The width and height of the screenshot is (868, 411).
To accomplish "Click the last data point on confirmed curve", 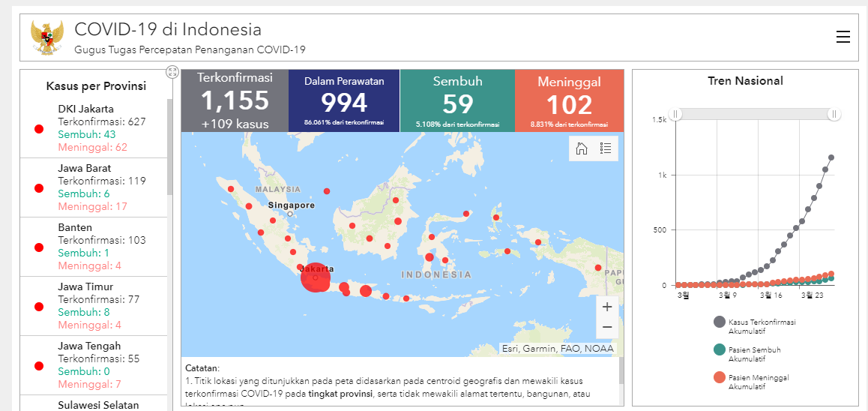I will (831, 157).
